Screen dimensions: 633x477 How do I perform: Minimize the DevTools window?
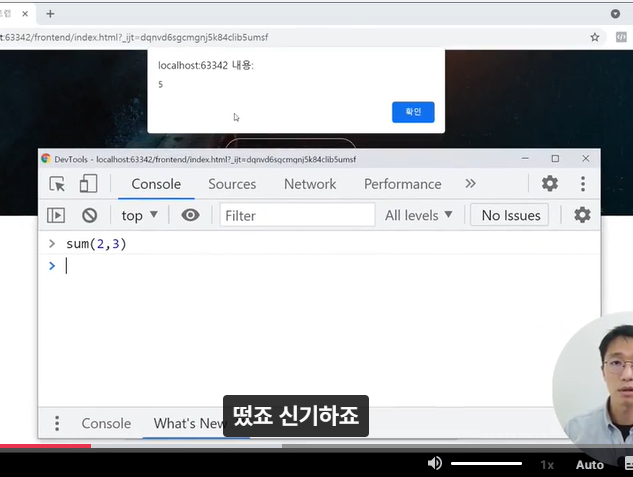click(x=525, y=159)
